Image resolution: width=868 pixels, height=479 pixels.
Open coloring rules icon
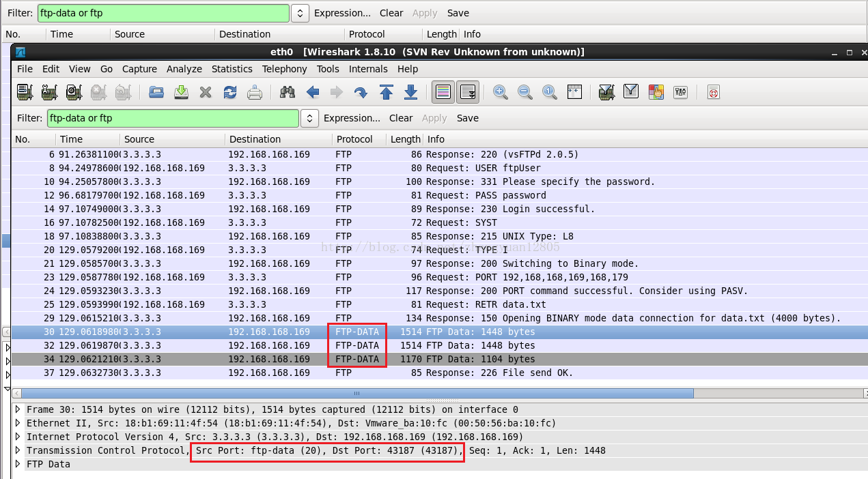(656, 92)
